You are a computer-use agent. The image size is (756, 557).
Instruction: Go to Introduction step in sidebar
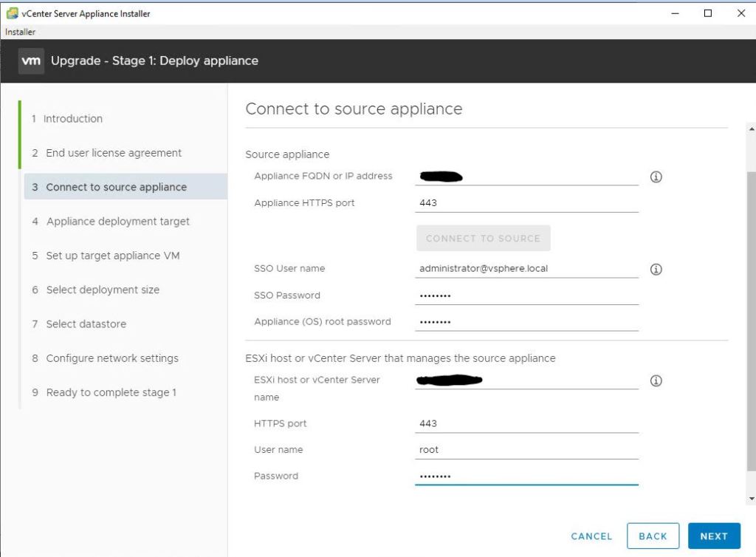[x=72, y=119]
